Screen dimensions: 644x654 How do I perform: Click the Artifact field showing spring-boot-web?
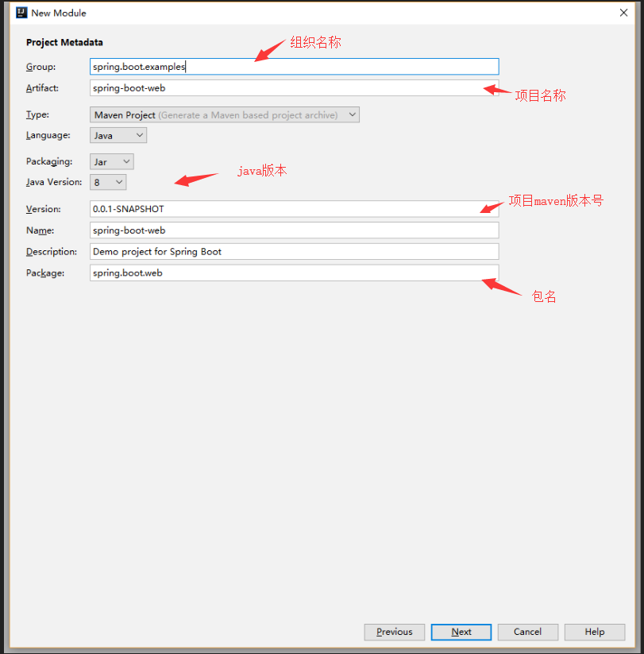(x=294, y=88)
